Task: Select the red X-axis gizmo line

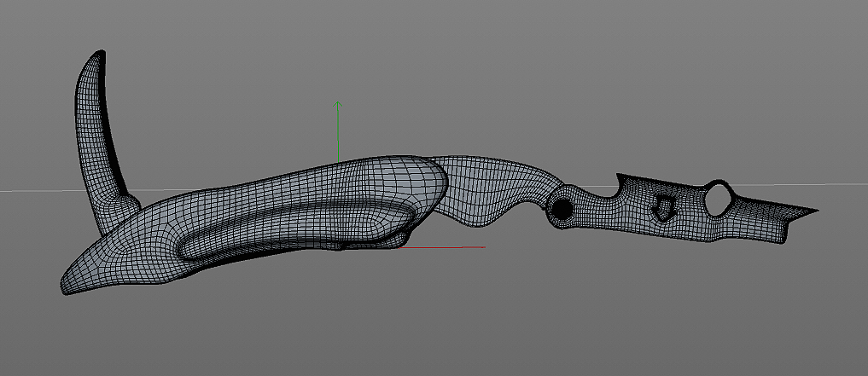Action: (441, 247)
